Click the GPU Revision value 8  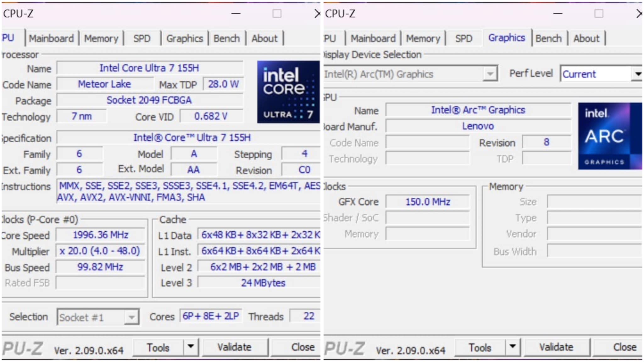[x=547, y=142]
